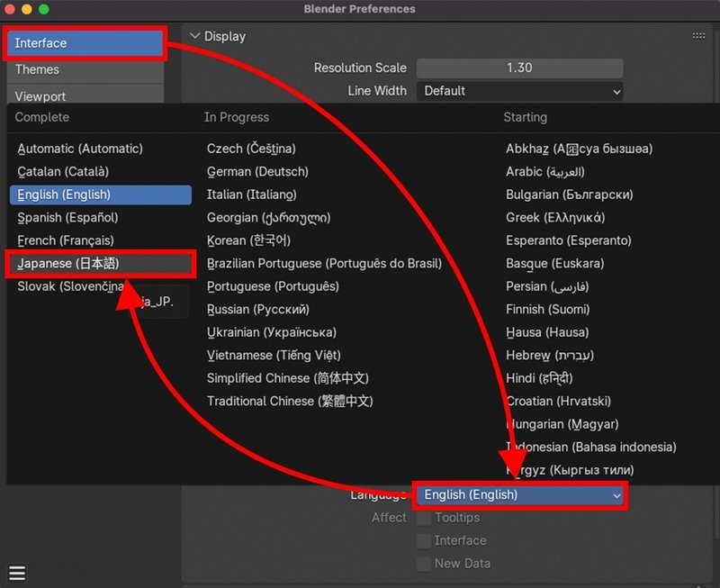The image size is (720, 588).
Task: Choose Catalan (Català) language
Action: pyautogui.click(x=101, y=172)
